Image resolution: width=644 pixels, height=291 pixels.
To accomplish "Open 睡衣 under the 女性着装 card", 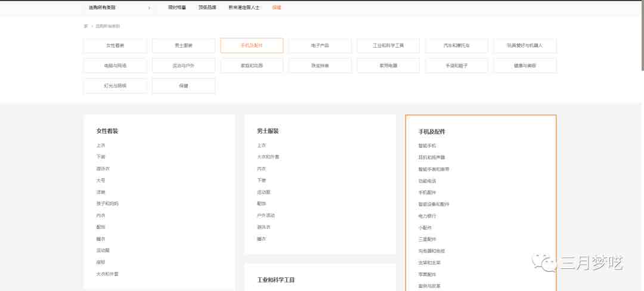I will pos(101,239).
